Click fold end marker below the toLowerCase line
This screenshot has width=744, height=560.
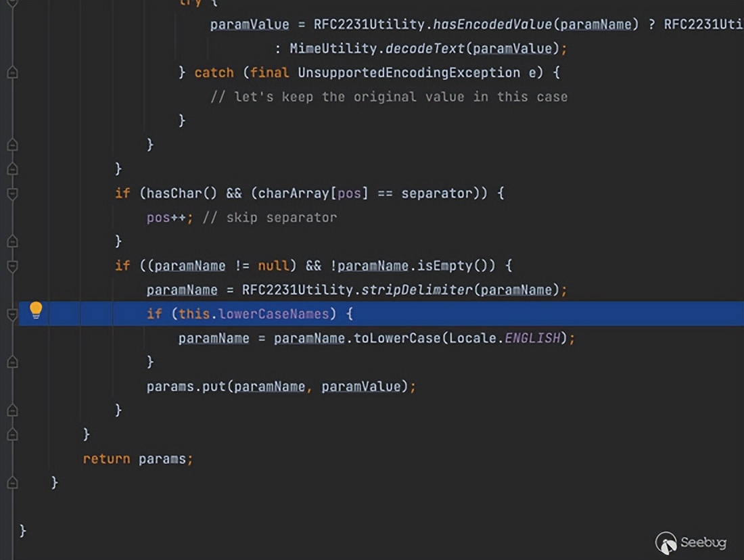click(13, 363)
